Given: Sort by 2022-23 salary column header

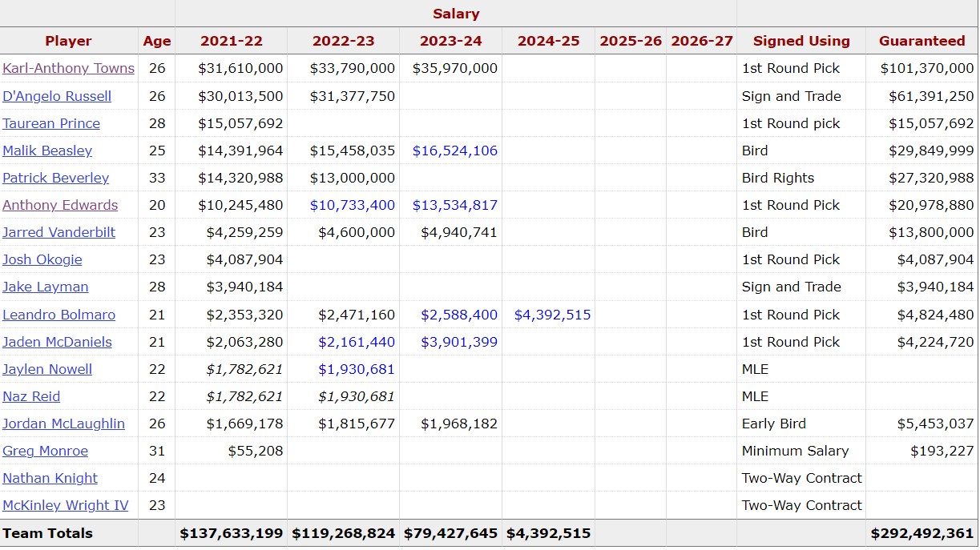Looking at the screenshot, I should pos(344,41).
